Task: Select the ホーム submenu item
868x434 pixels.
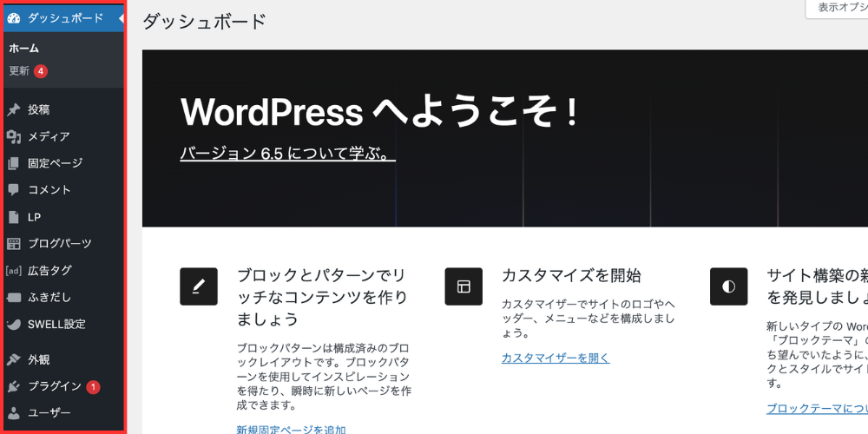Action: click(24, 49)
